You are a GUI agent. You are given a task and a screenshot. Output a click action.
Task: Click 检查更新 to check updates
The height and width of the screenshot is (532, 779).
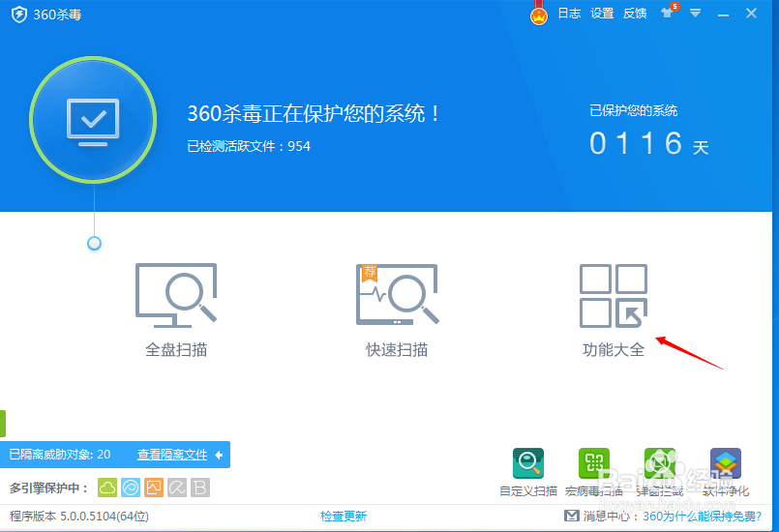click(344, 517)
